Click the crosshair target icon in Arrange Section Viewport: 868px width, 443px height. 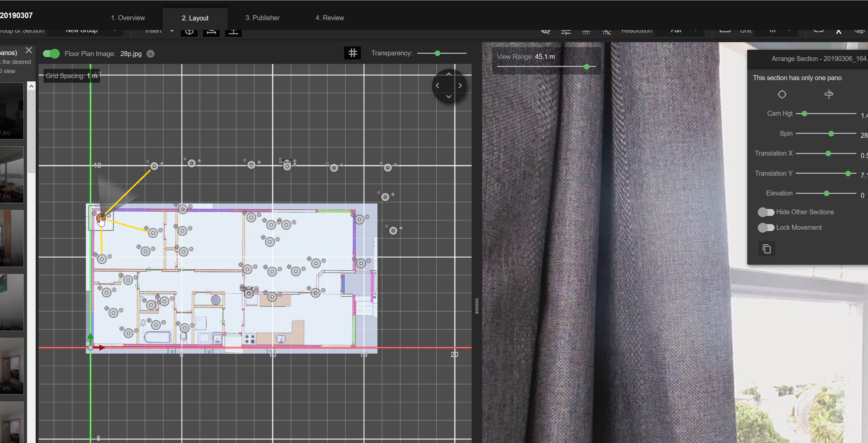[x=782, y=95]
